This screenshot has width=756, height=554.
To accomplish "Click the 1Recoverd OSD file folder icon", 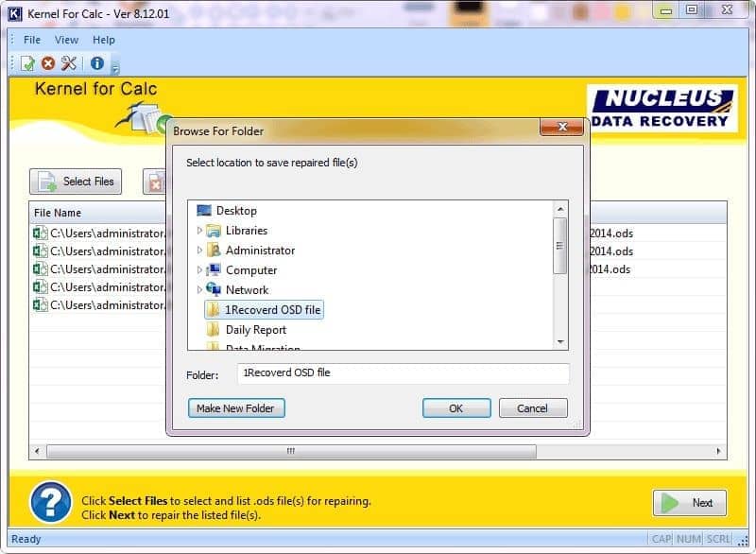I will pyautogui.click(x=213, y=309).
